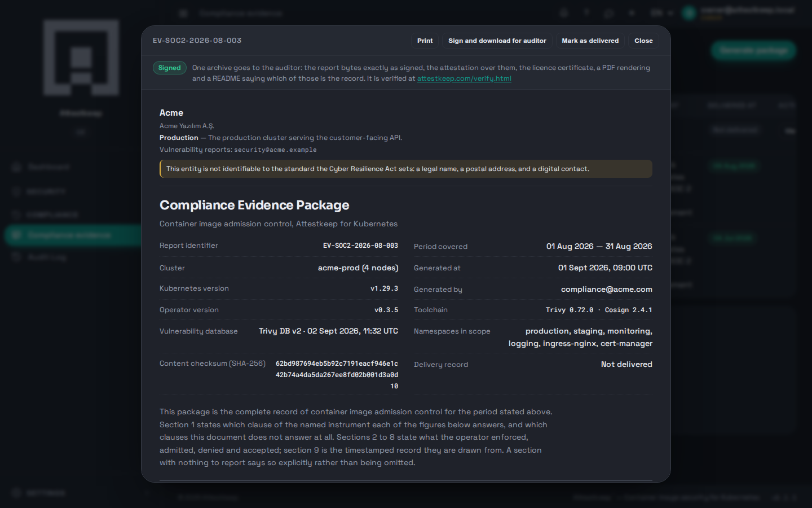
Task: Click the Cyber Resilience Act warning banner
Action: [406, 169]
